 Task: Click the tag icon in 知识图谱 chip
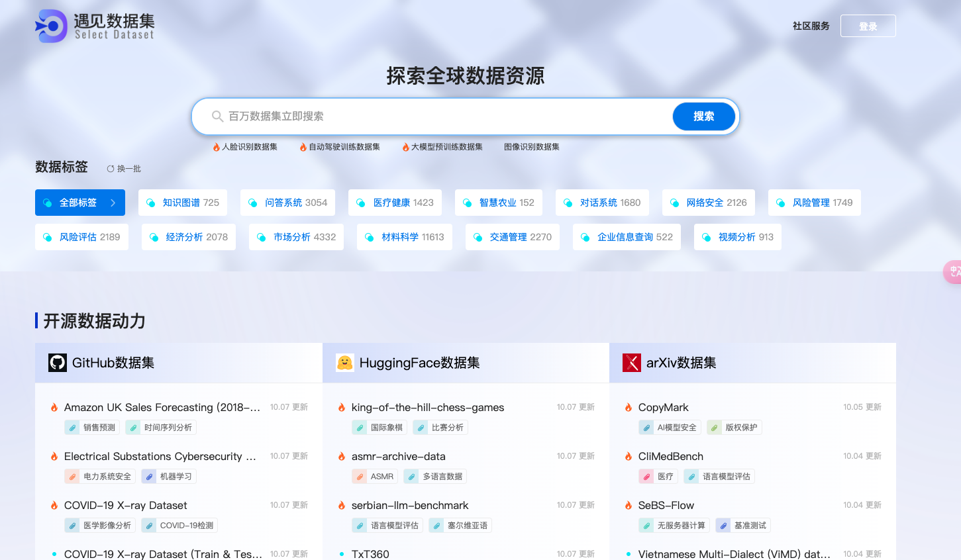coord(151,203)
